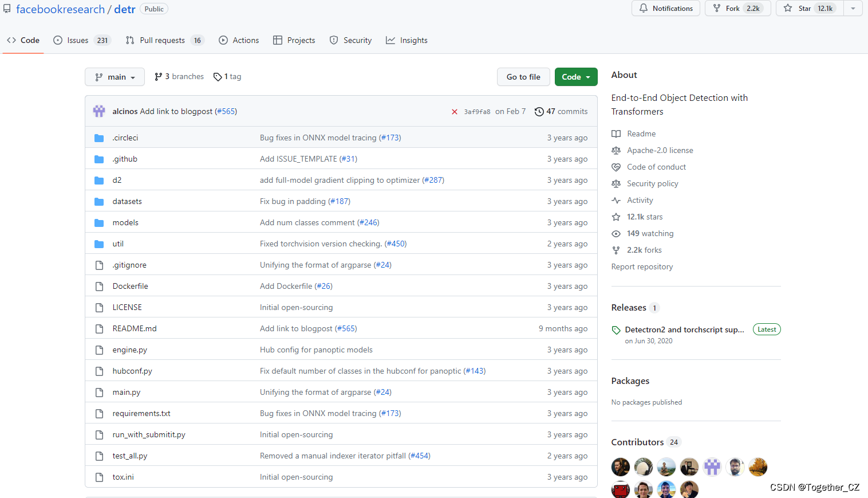Open the Security tab
Image resolution: width=868 pixels, height=498 pixels.
coord(350,40)
